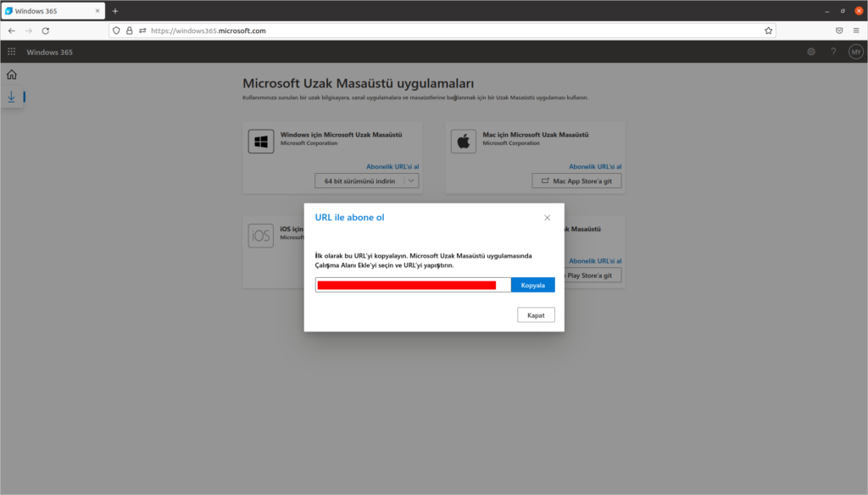Click the iOS app icon

coord(261,236)
